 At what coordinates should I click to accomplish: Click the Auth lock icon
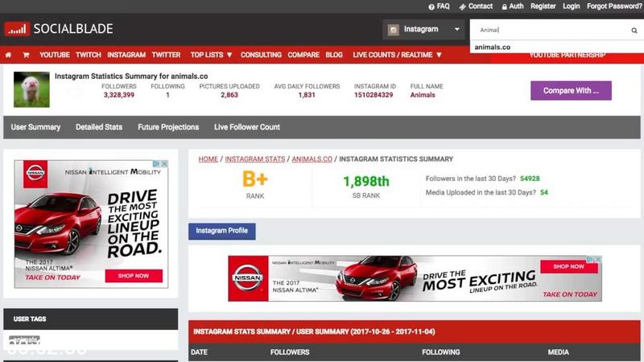[505, 6]
